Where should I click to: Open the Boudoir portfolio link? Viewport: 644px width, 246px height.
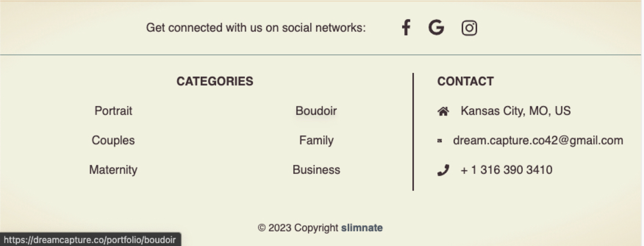pyautogui.click(x=316, y=111)
